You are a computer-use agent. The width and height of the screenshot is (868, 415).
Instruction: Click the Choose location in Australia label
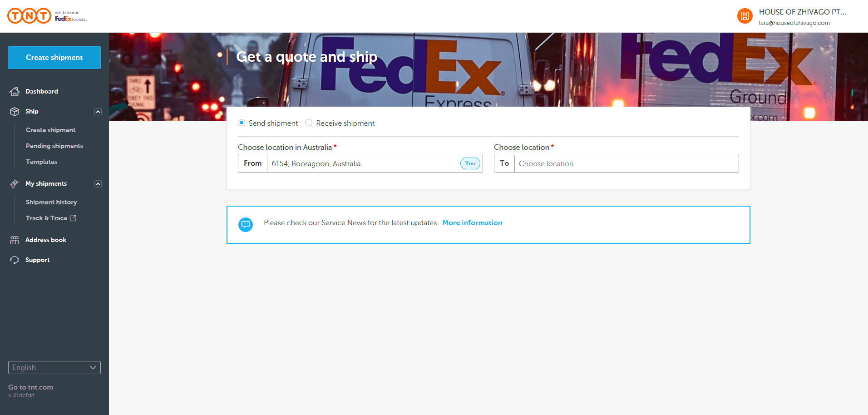pyautogui.click(x=285, y=148)
